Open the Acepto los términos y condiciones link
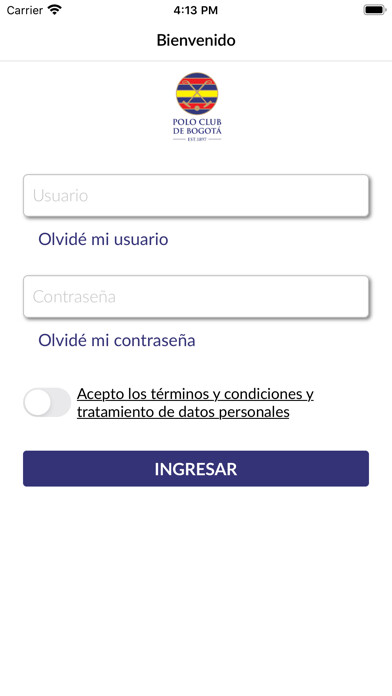 coord(195,394)
